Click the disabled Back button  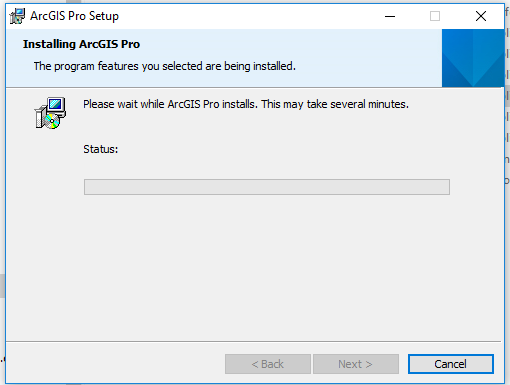tap(268, 364)
